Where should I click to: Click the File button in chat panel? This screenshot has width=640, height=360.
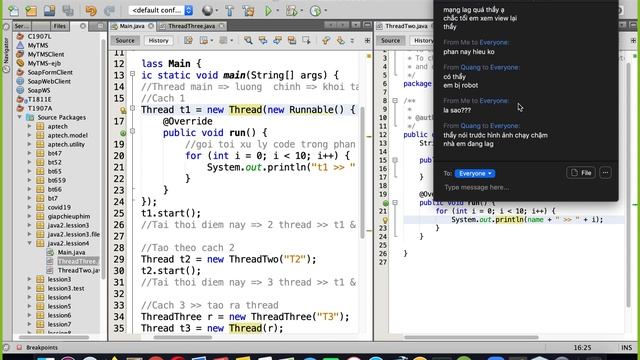pyautogui.click(x=581, y=173)
